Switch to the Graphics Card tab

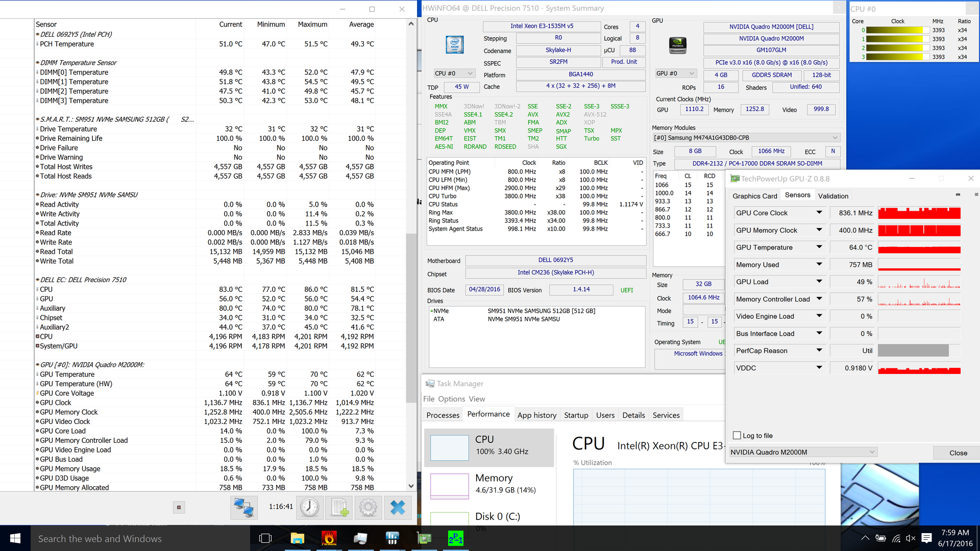754,196
